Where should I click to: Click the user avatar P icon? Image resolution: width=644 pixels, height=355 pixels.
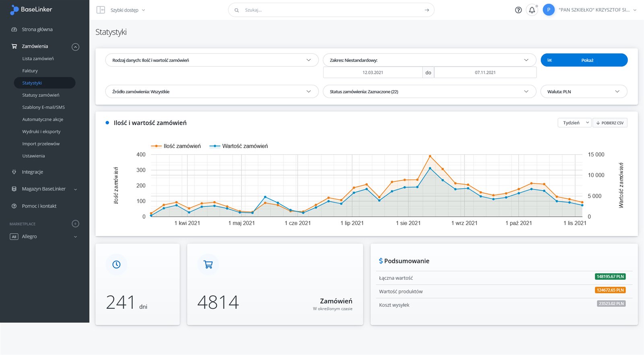pos(549,10)
